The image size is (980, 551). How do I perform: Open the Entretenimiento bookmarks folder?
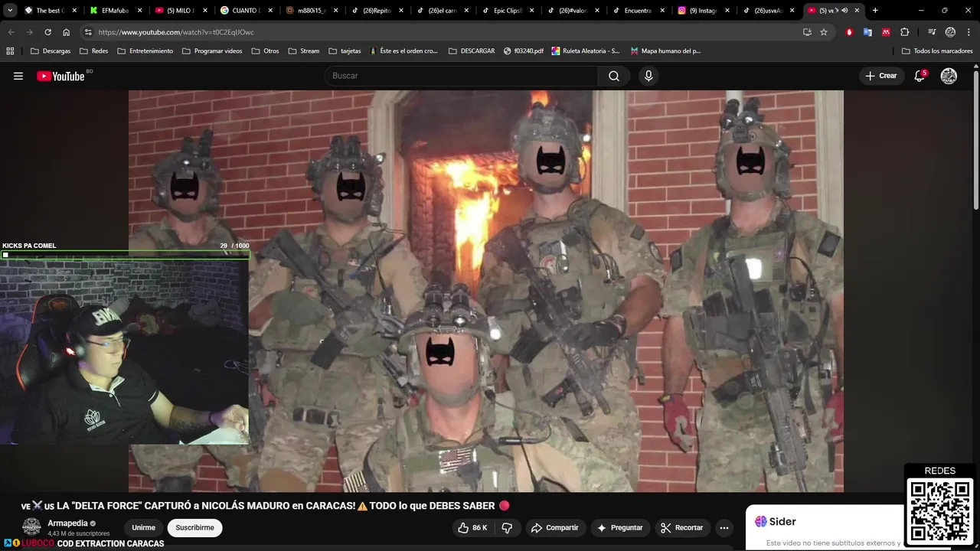(x=145, y=51)
